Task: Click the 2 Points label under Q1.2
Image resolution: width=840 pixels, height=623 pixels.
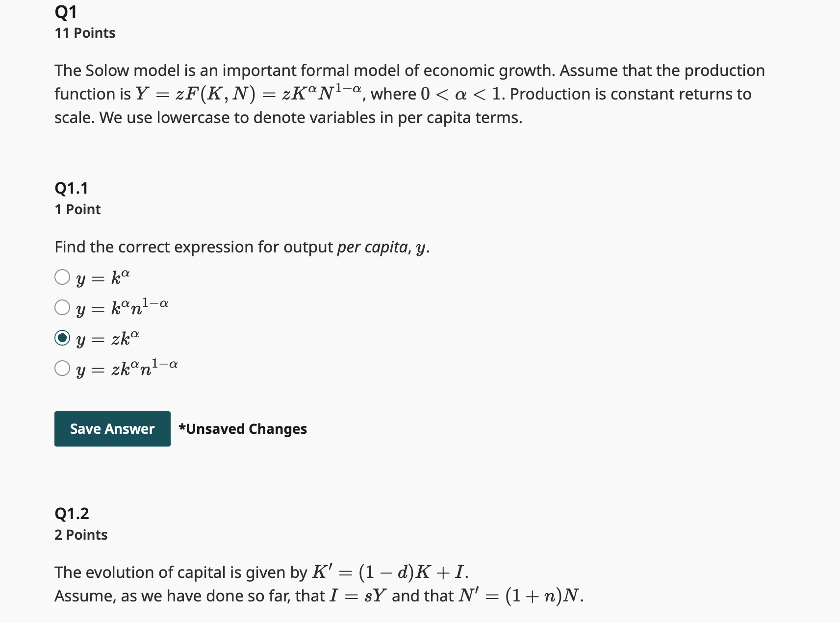Action: click(80, 535)
